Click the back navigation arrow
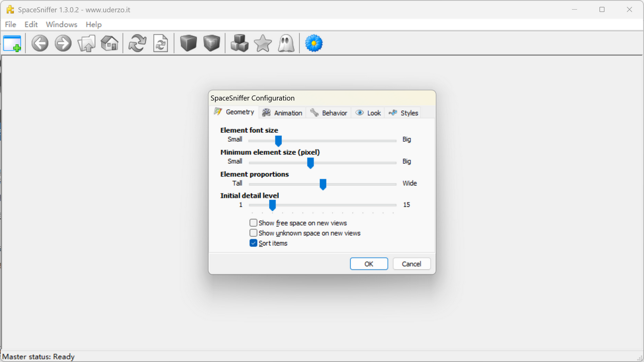The image size is (644, 362). 39,43
